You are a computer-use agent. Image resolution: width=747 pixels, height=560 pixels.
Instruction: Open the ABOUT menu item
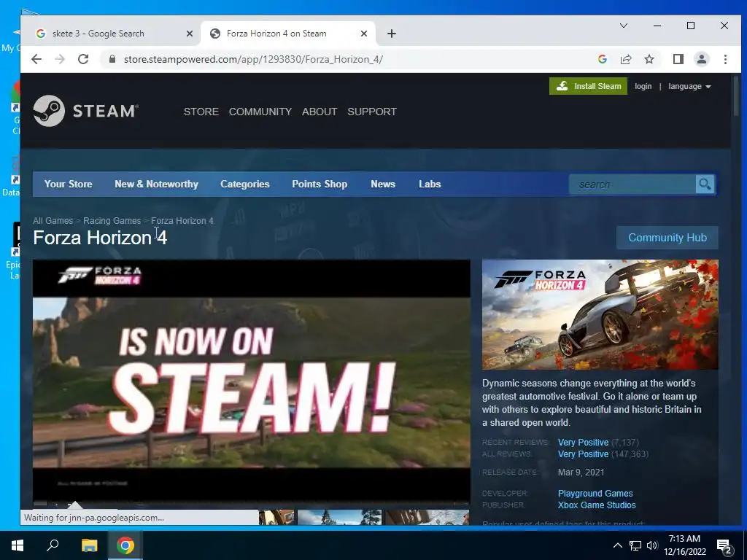(x=320, y=112)
